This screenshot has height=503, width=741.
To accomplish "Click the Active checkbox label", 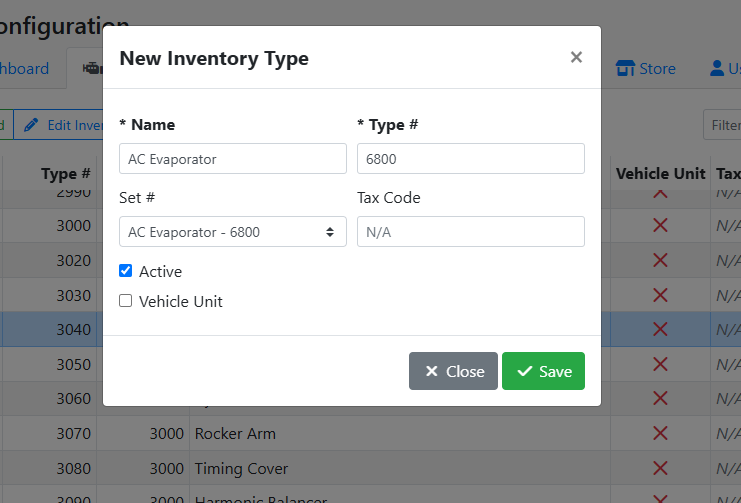I will click(x=160, y=271).
